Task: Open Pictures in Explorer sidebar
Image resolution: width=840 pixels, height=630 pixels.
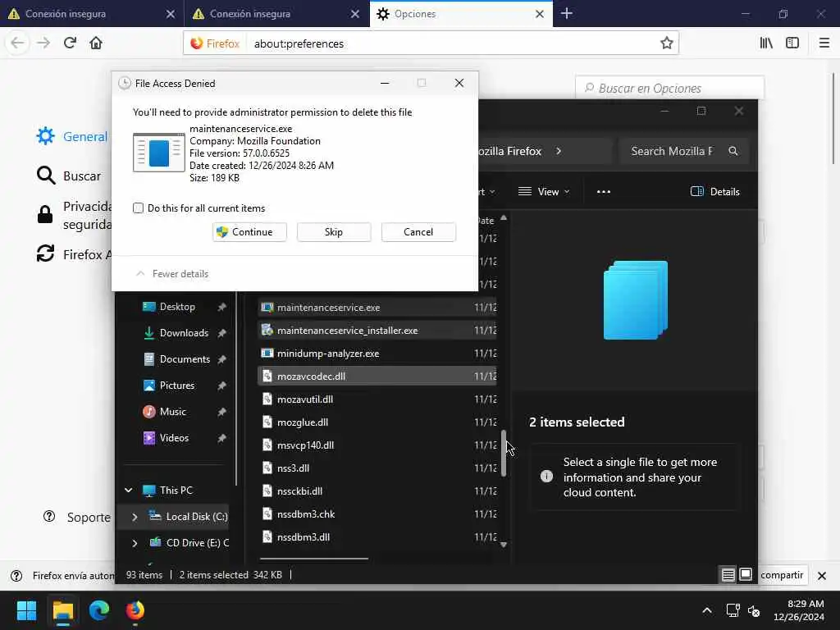Action: tap(177, 386)
